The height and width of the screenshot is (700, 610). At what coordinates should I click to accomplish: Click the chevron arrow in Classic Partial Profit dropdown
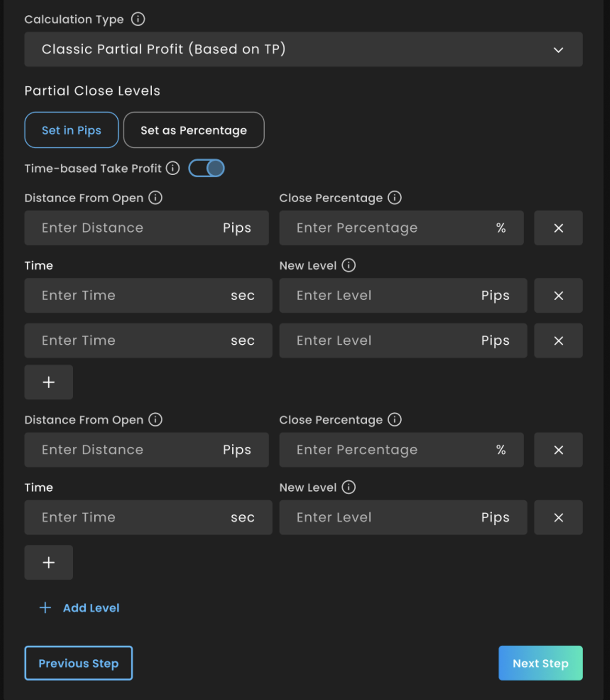(x=558, y=50)
